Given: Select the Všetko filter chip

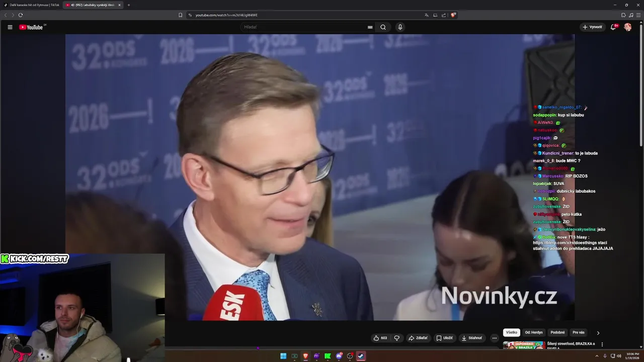Looking at the screenshot, I should tap(512, 332).
